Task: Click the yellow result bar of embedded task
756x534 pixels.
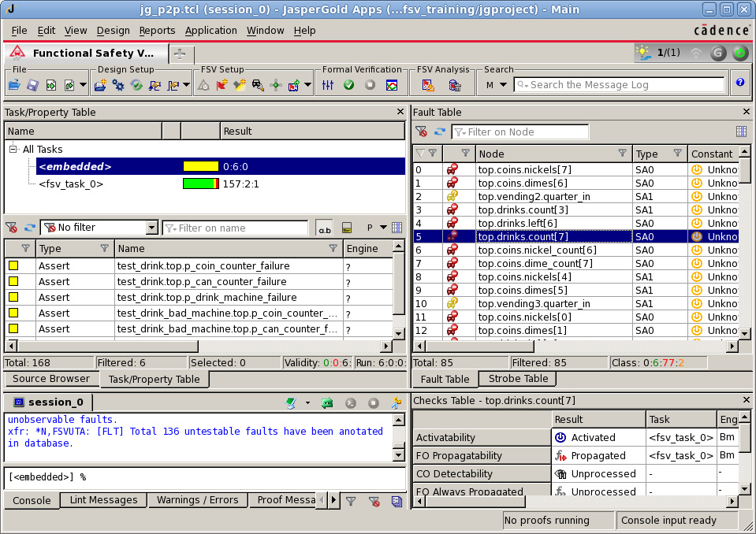Action: [x=200, y=167]
